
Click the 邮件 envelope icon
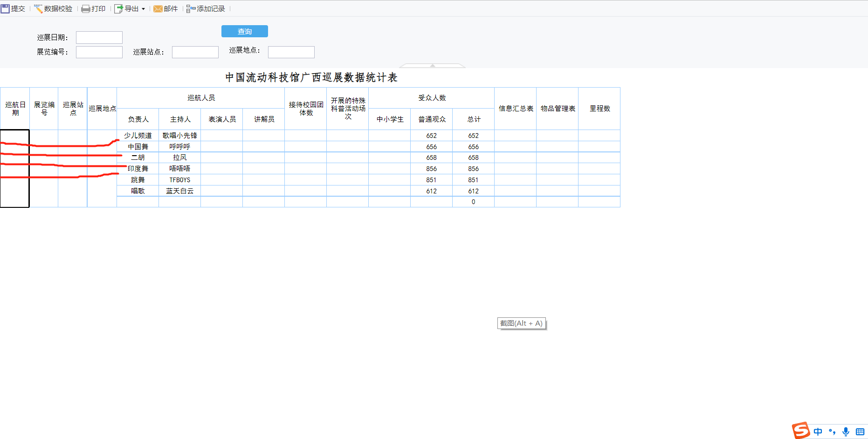[158, 9]
